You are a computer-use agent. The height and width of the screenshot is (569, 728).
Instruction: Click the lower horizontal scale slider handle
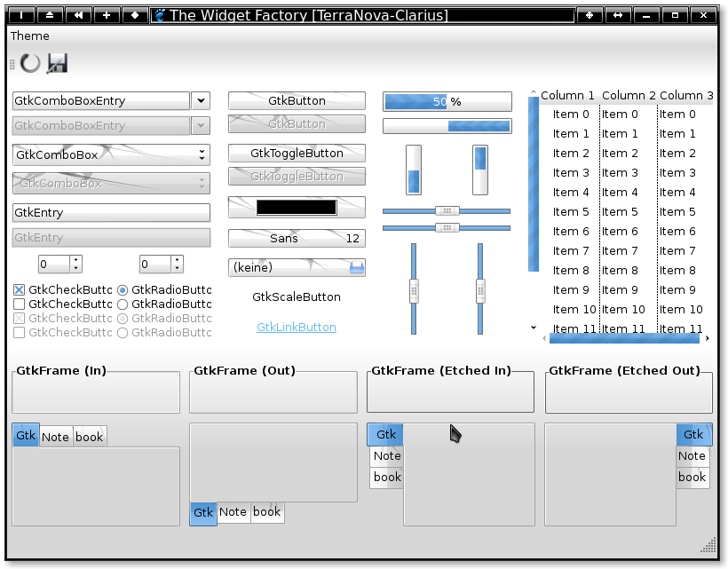(x=447, y=228)
